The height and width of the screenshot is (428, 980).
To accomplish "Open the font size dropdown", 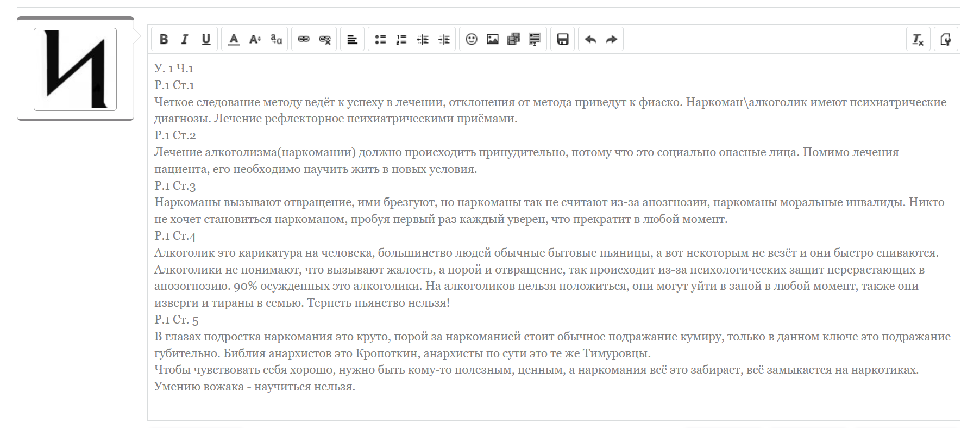I will coord(255,39).
